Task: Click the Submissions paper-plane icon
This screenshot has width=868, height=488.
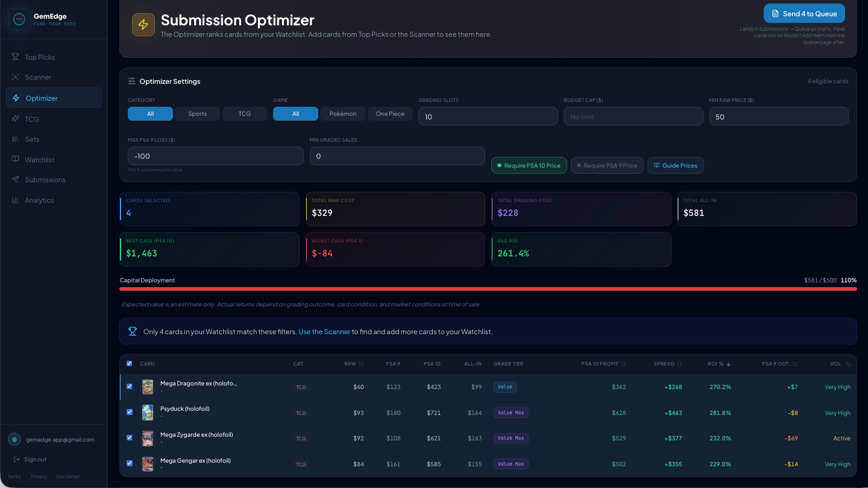Action: [x=16, y=180]
